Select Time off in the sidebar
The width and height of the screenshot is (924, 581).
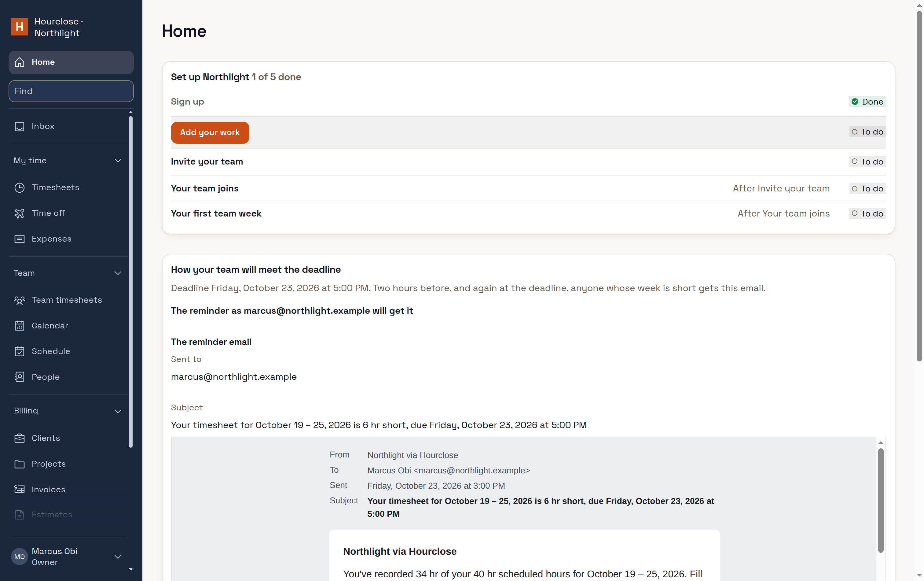68,213
